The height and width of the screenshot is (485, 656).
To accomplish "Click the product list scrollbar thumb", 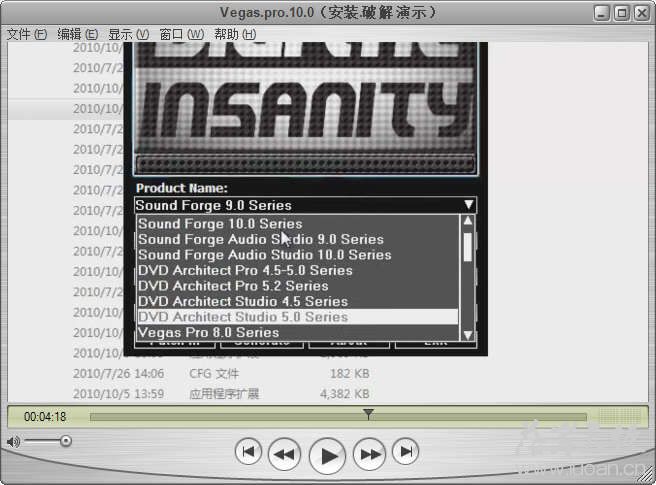I will [x=468, y=247].
